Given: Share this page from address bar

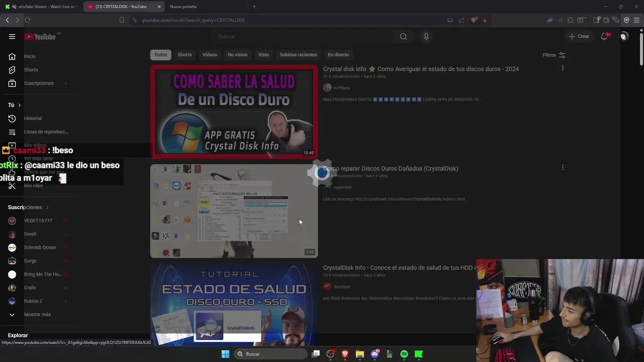Looking at the screenshot, I should point(461,20).
